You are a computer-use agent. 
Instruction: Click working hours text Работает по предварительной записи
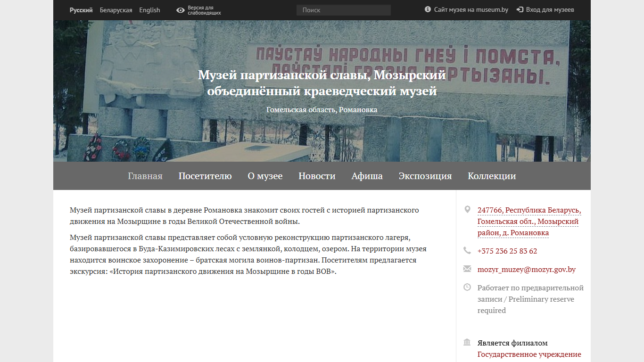pos(530,299)
